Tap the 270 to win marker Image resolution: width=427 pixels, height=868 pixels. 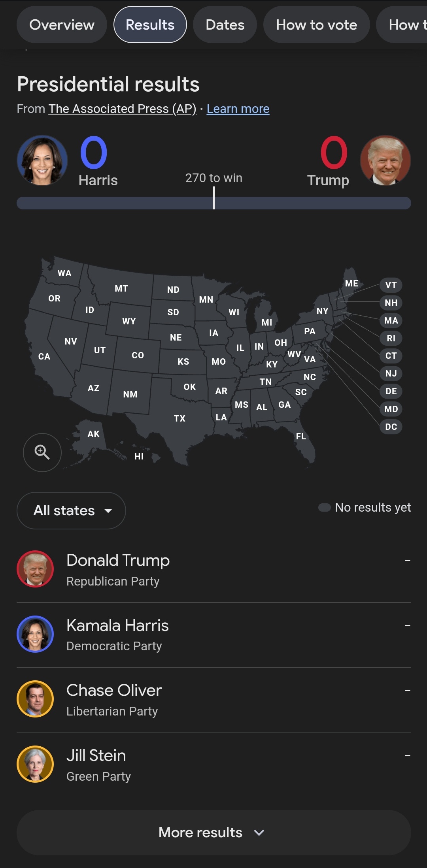point(214,198)
